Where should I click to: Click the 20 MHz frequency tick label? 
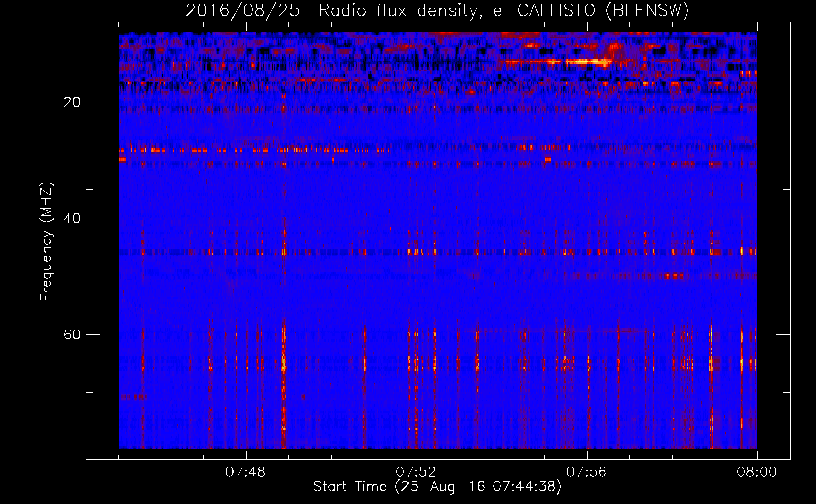point(72,103)
